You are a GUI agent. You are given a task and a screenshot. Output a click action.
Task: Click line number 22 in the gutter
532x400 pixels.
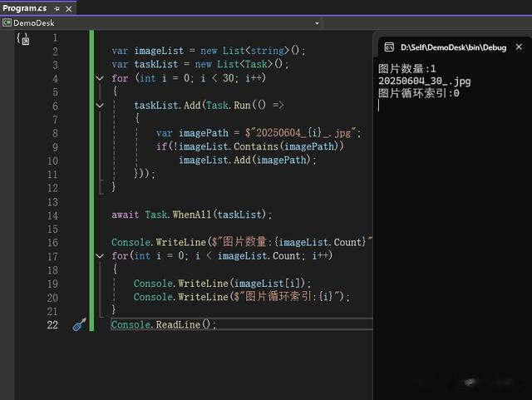pos(52,325)
